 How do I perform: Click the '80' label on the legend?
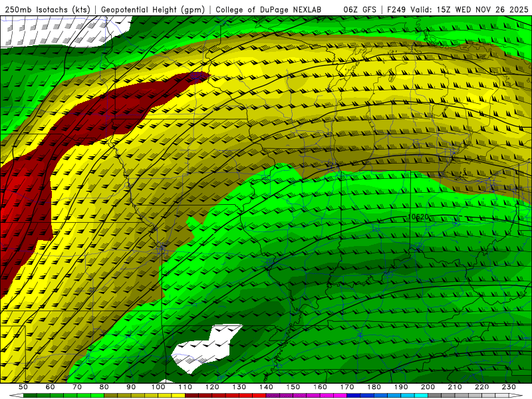[x=104, y=387]
